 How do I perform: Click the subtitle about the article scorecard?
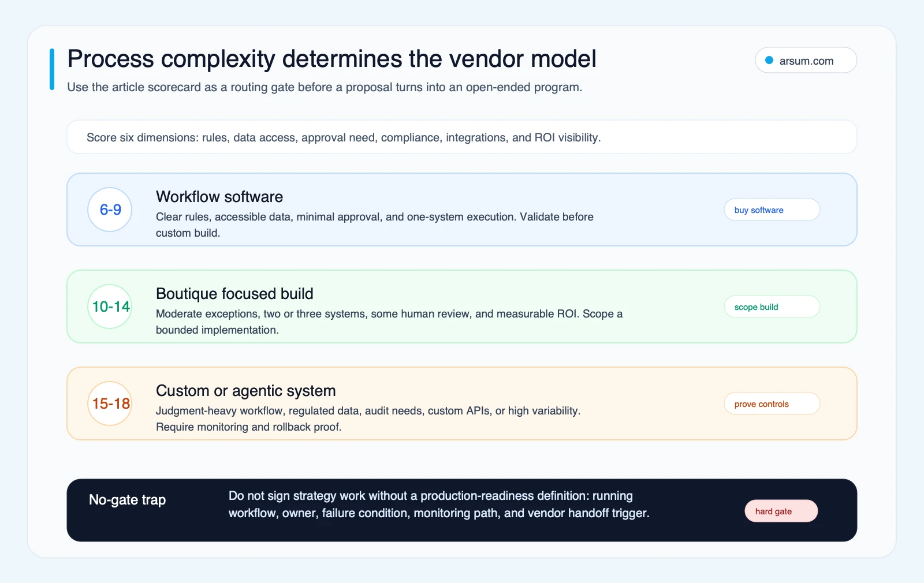tap(325, 87)
